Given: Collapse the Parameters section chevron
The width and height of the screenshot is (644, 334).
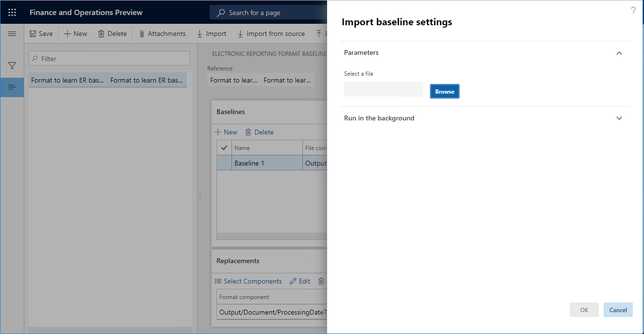Looking at the screenshot, I should pos(619,53).
